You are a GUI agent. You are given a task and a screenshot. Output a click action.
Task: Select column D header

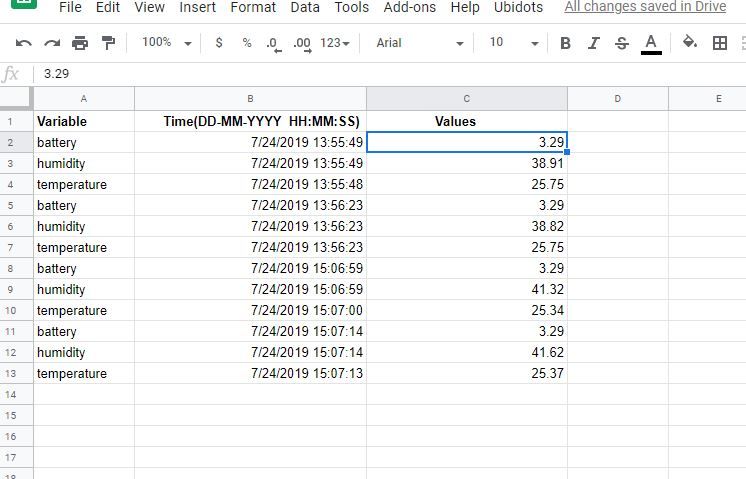[618, 98]
